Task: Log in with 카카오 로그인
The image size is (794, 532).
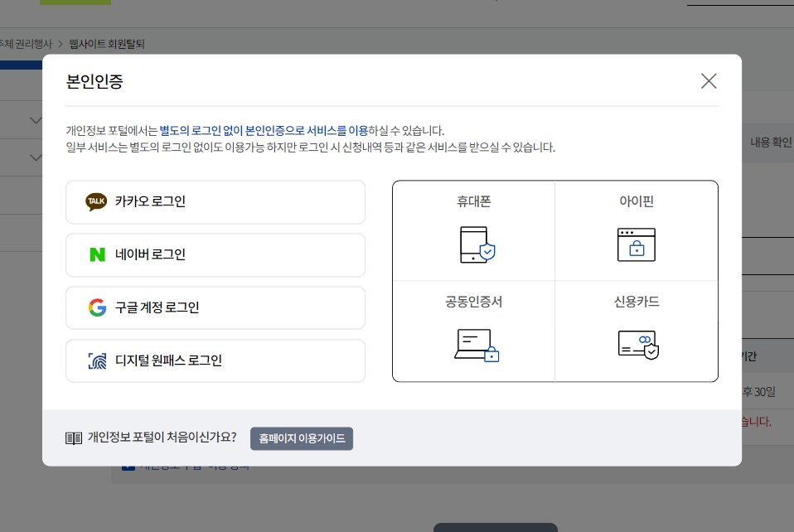Action: pos(215,202)
